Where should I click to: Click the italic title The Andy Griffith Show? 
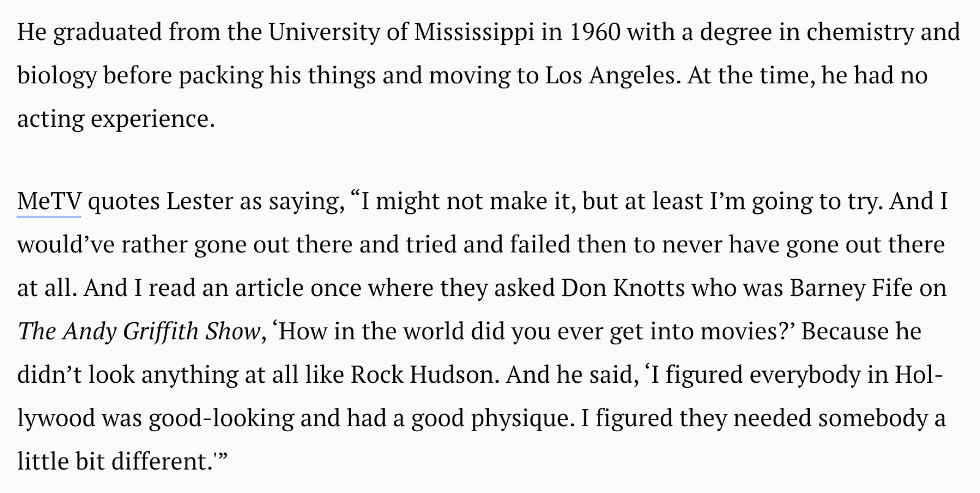point(138,331)
